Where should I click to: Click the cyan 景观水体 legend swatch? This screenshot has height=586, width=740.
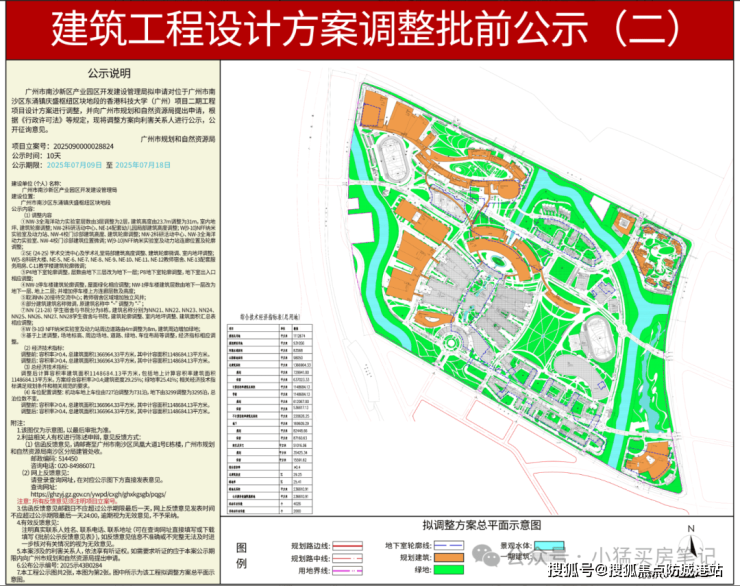click(549, 545)
